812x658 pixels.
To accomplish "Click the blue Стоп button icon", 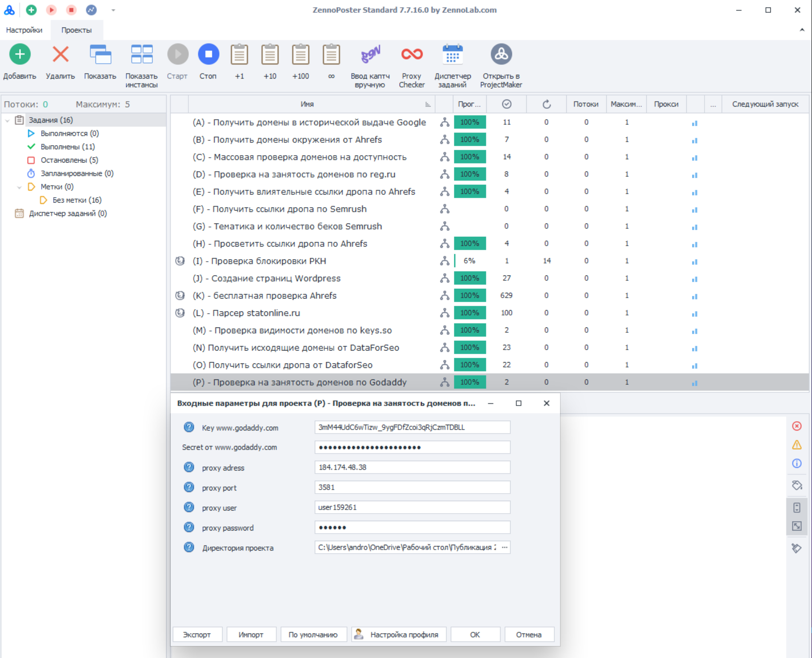I will pos(208,54).
